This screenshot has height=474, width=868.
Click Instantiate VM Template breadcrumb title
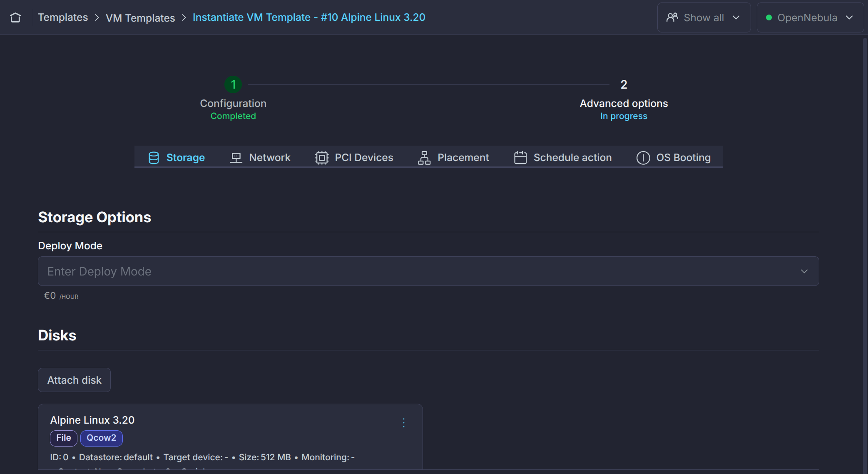click(x=309, y=17)
